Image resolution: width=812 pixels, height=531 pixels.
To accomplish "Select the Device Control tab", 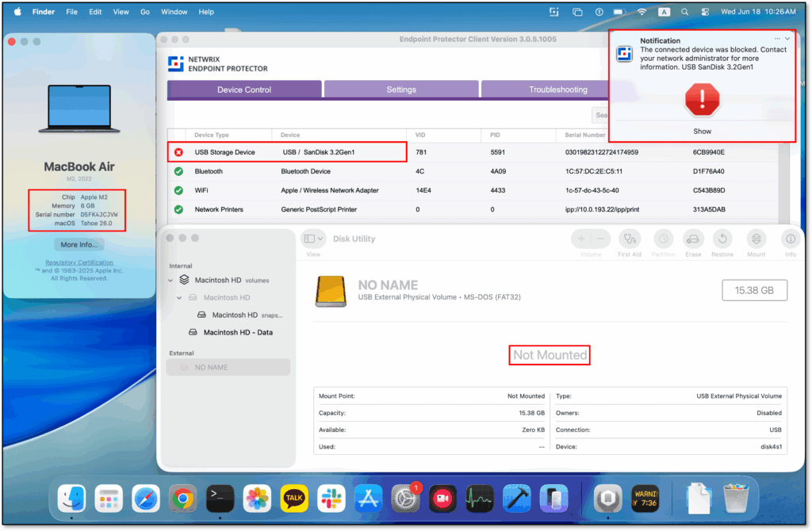I will (244, 90).
